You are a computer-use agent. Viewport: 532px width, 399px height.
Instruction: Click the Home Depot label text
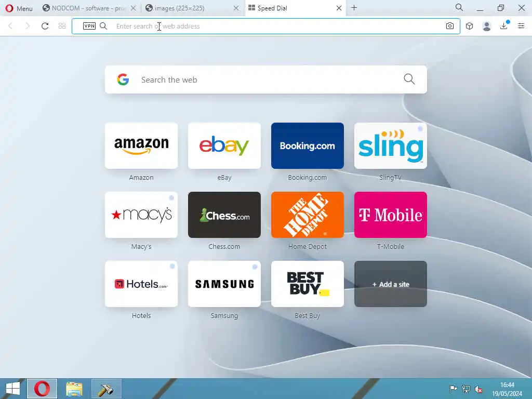coord(308,247)
